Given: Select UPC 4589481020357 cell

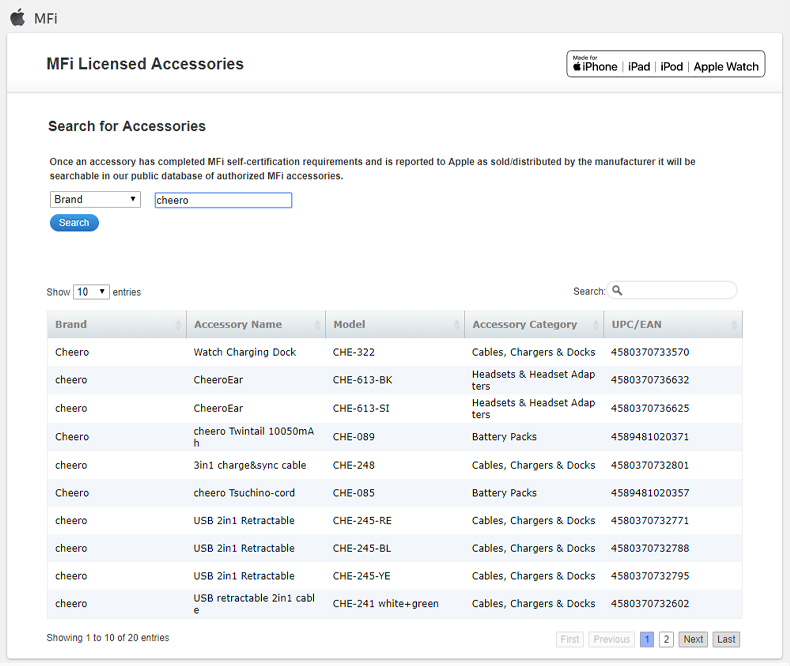Looking at the screenshot, I should 650,493.
